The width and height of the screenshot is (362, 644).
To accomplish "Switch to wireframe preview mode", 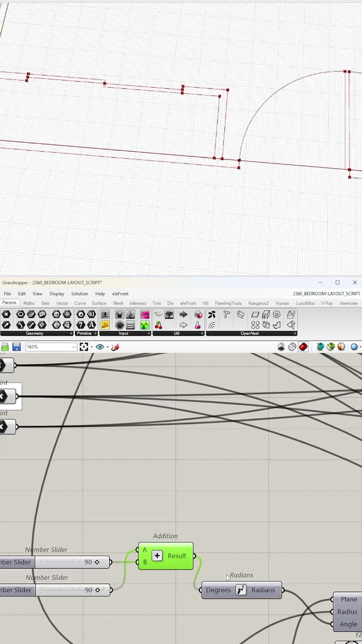I will click(292, 347).
